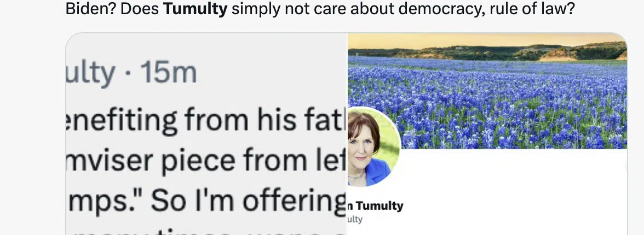Click the green hills on the banner horizon
The width and height of the screenshot is (644, 235).
pos(487,52)
